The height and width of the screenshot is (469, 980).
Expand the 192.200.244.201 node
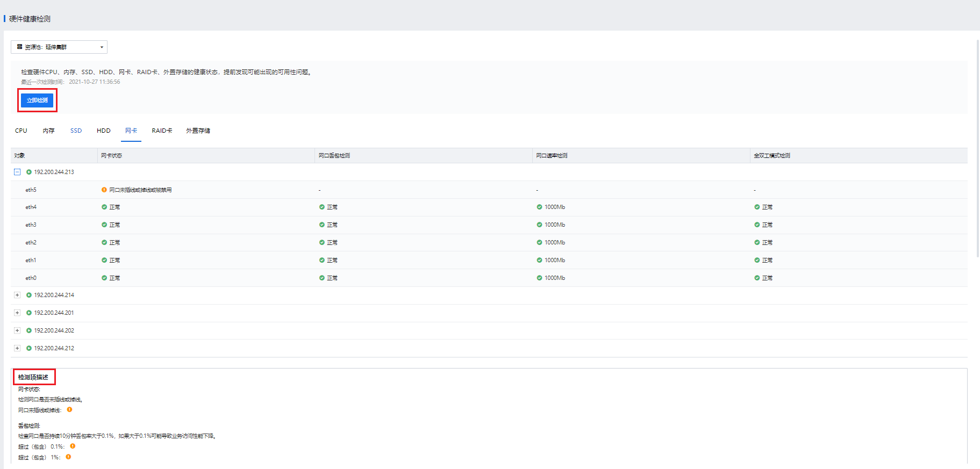pyautogui.click(x=17, y=313)
